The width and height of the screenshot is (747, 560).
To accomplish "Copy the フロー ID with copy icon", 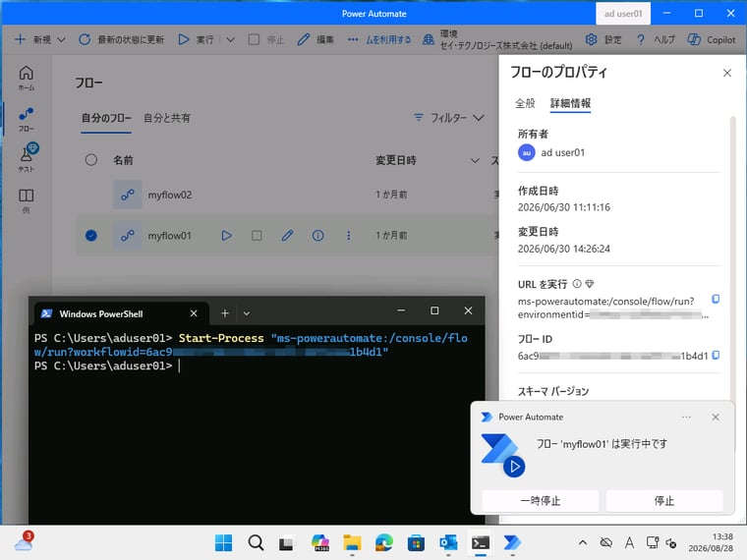I will [716, 356].
